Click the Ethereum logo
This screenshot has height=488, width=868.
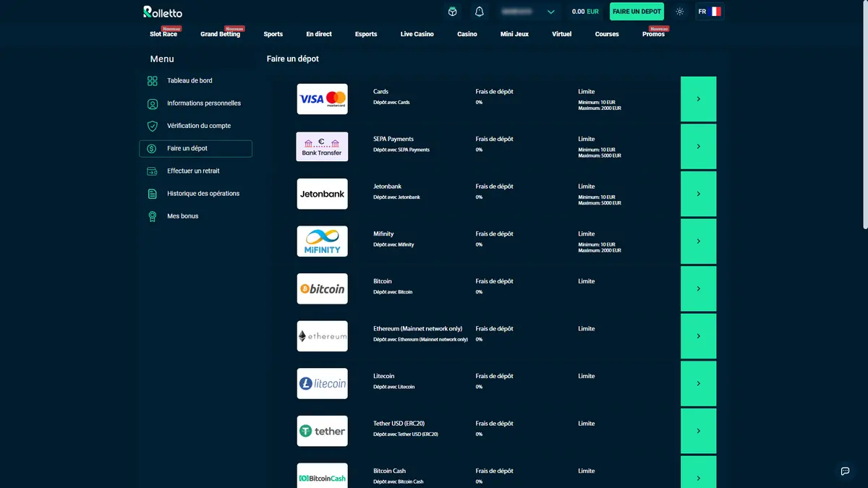coord(322,336)
